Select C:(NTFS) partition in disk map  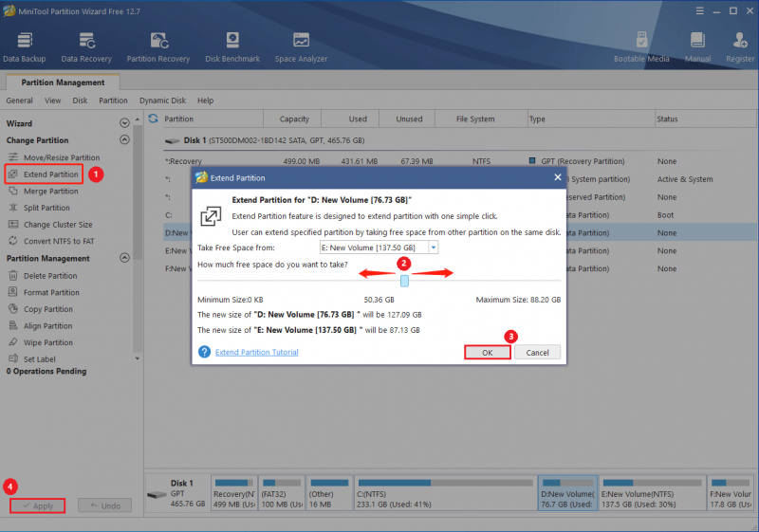[445, 493]
